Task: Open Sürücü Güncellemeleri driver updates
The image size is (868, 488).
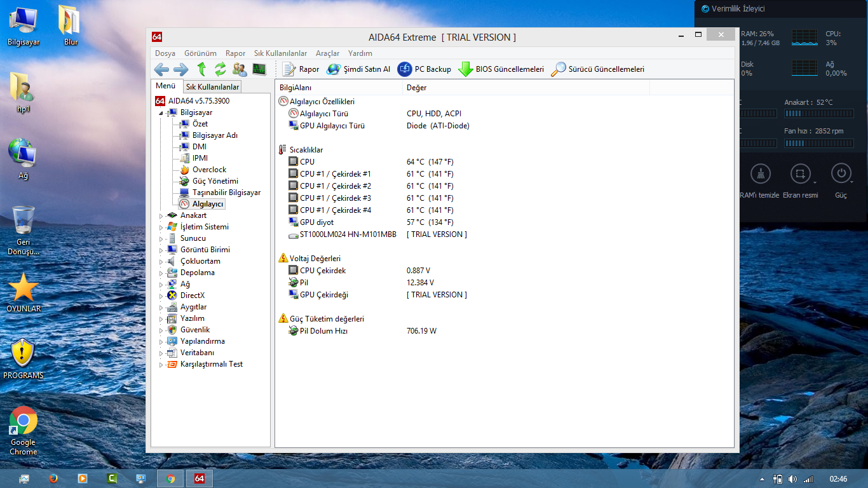Action: pyautogui.click(x=597, y=69)
